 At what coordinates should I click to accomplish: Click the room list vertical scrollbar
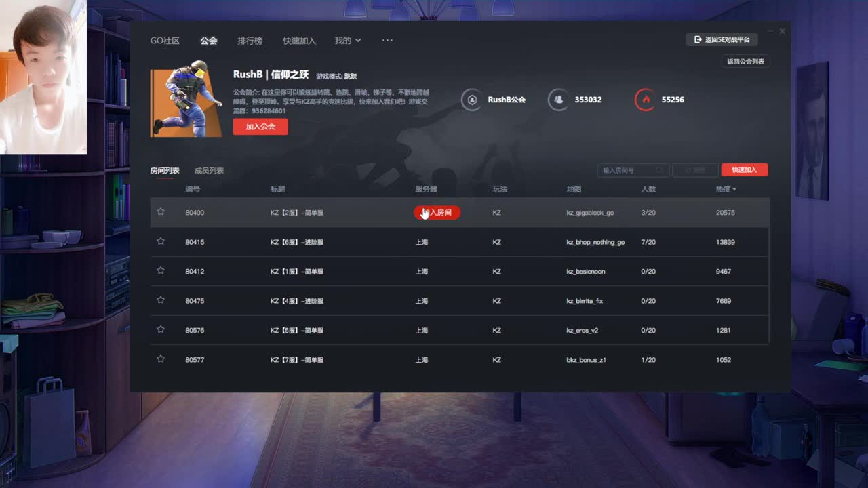[770, 270]
